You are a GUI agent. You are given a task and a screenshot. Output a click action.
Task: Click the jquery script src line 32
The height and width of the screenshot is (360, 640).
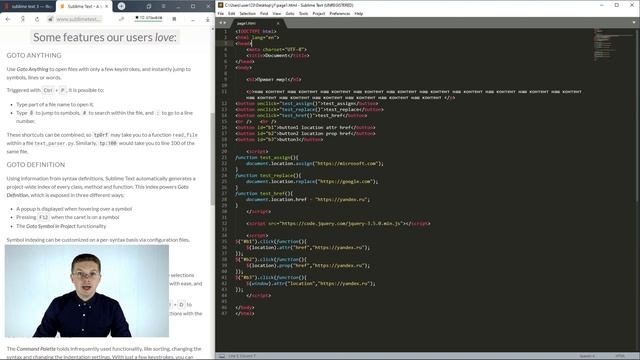point(338,224)
